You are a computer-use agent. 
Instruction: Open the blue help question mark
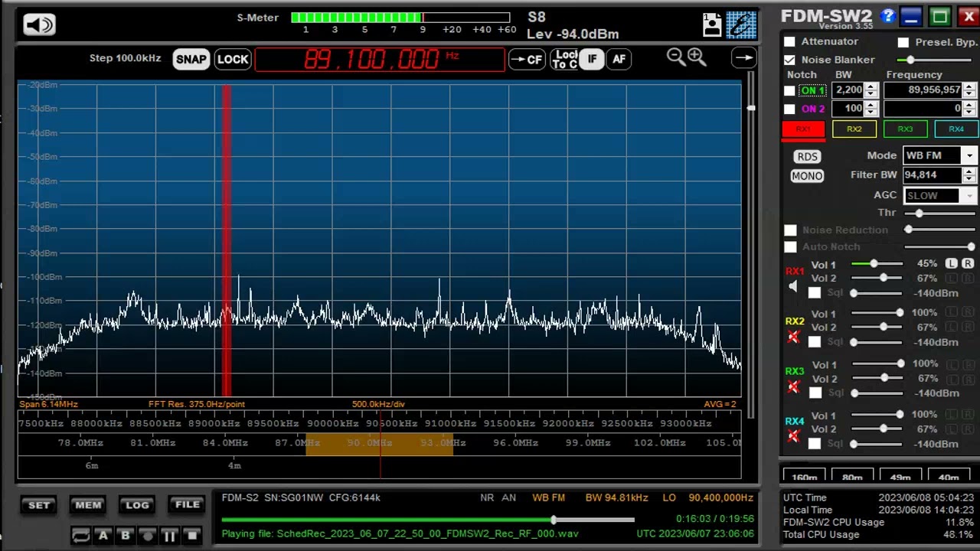pyautogui.click(x=888, y=16)
